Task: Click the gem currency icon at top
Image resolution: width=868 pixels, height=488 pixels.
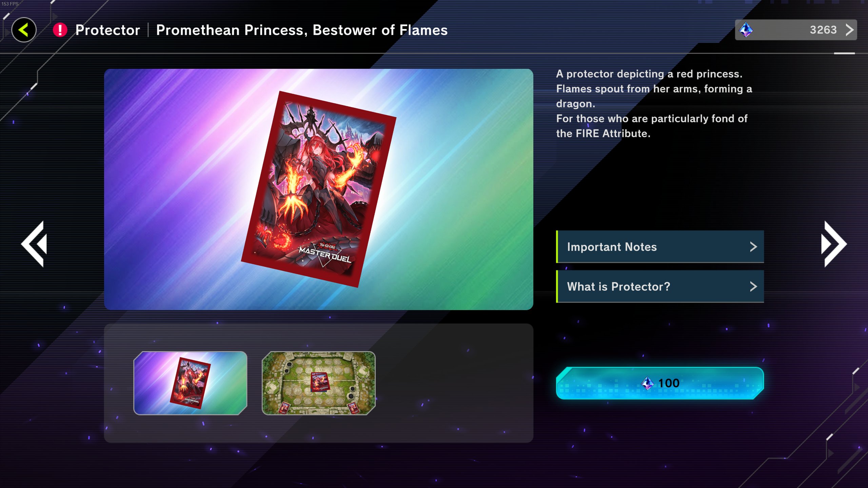Action: [746, 30]
